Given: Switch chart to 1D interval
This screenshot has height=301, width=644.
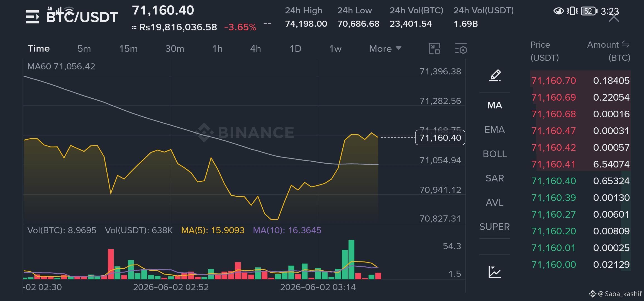Looking at the screenshot, I should (x=296, y=49).
